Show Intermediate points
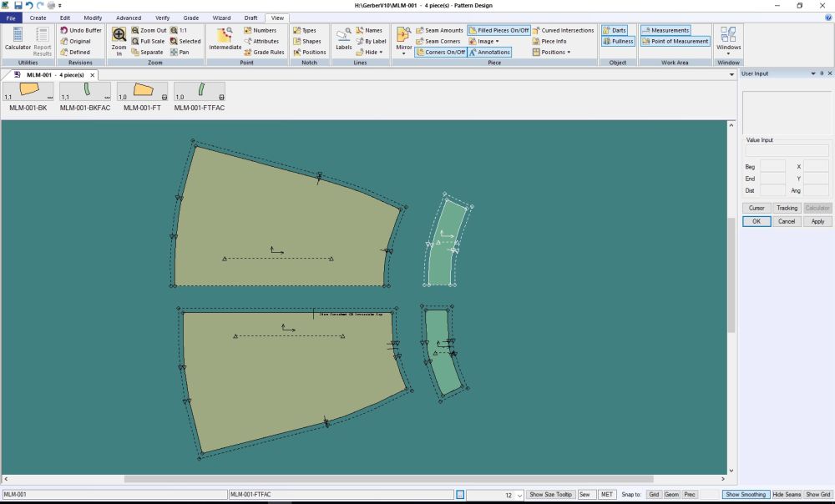The image size is (835, 504). tap(225, 39)
